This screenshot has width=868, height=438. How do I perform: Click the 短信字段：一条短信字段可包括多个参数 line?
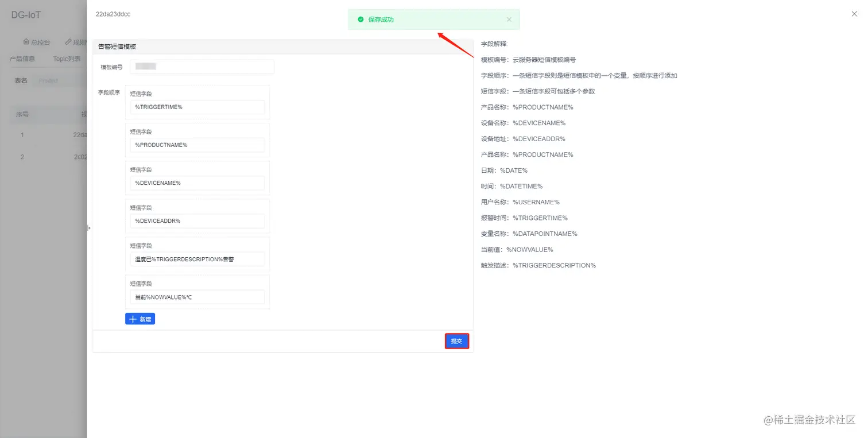click(x=538, y=91)
